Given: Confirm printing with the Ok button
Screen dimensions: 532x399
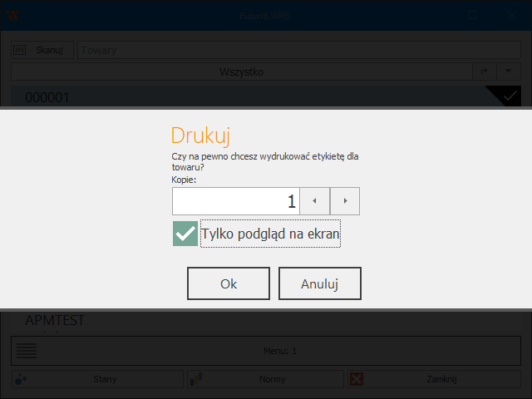Looking at the screenshot, I should 229,283.
